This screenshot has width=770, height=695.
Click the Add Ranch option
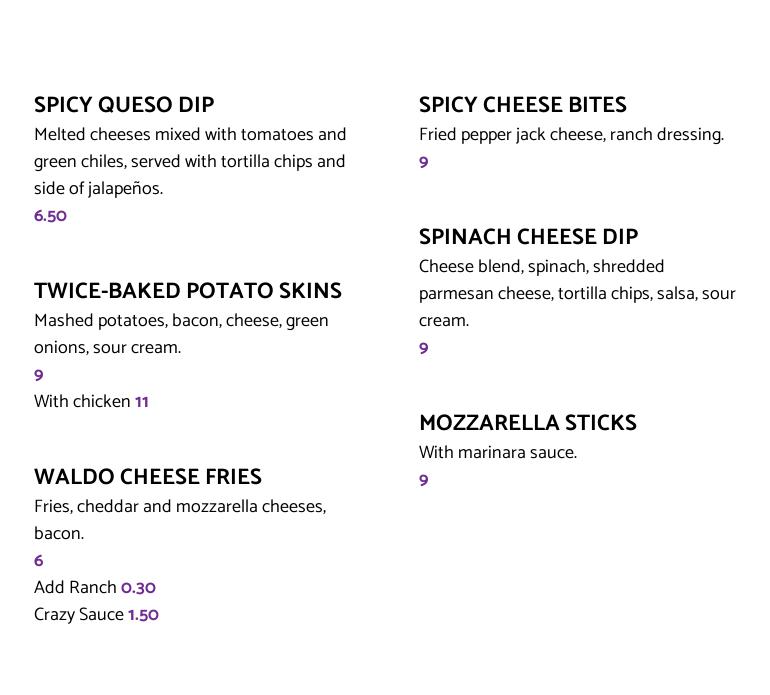75,588
